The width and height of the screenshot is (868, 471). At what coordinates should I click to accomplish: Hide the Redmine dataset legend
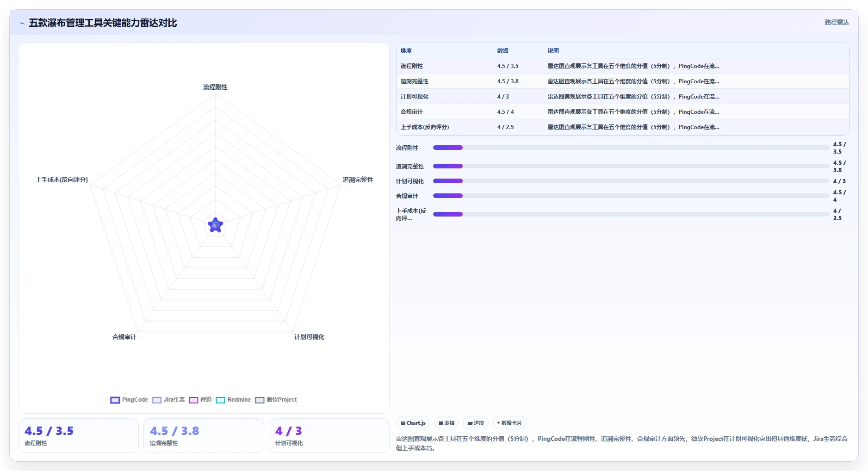[233, 400]
